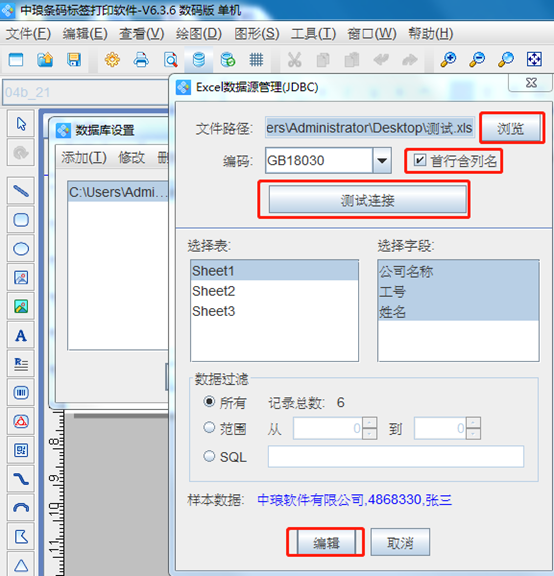Toggle the grid display icon
This screenshot has height=576, width=554.
pos(256,60)
